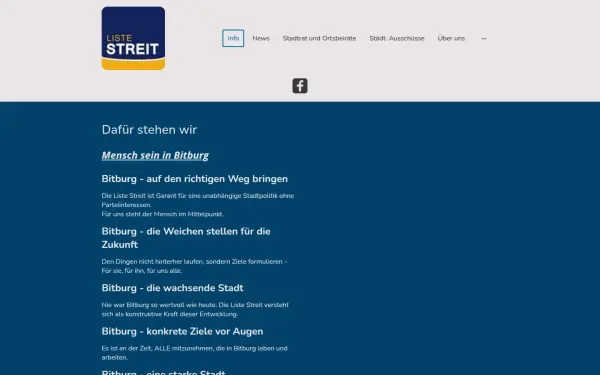The image size is (600, 375).
Task: Click paragraph starting Die Liste Streit ist Garant
Action: (198, 205)
